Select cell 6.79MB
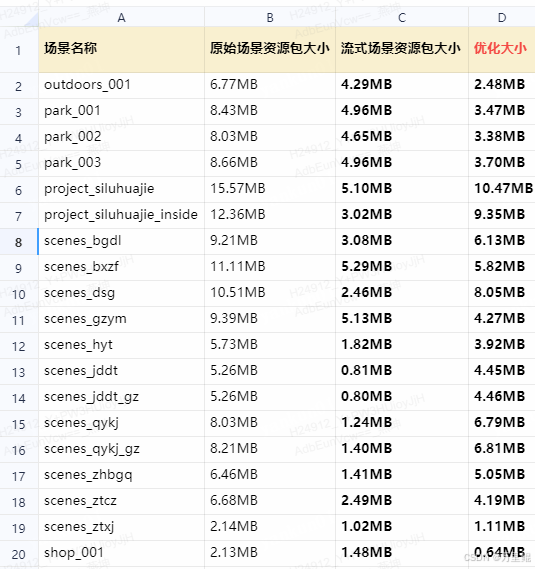The width and height of the screenshot is (535, 569). coord(502,423)
